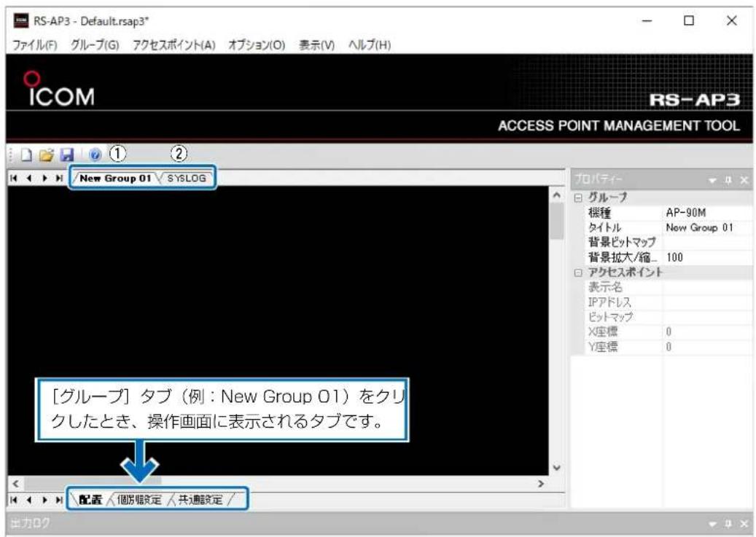The height and width of the screenshot is (537, 756).
Task: Open プロパティー panel dropdown arrow
Action: tap(712, 180)
